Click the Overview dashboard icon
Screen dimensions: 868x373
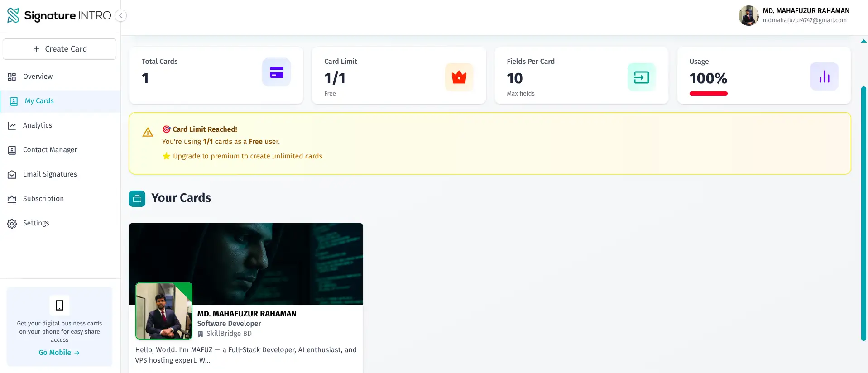[12, 77]
